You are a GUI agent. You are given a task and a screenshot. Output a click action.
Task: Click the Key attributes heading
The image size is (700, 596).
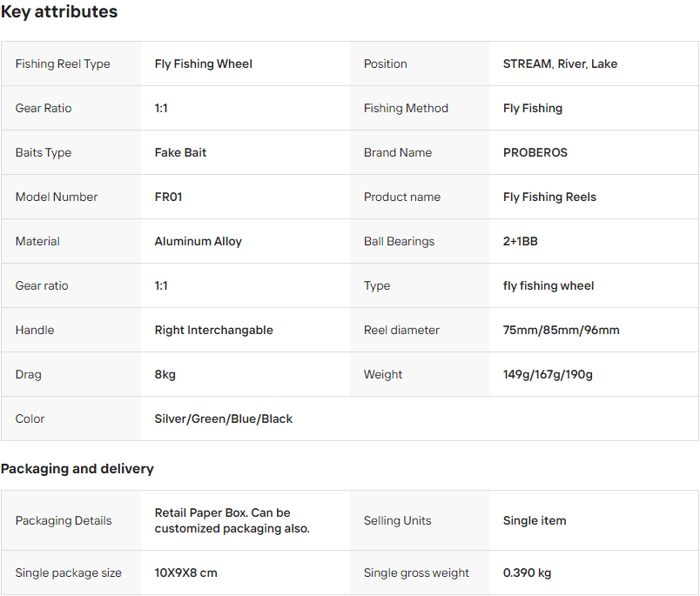[59, 12]
